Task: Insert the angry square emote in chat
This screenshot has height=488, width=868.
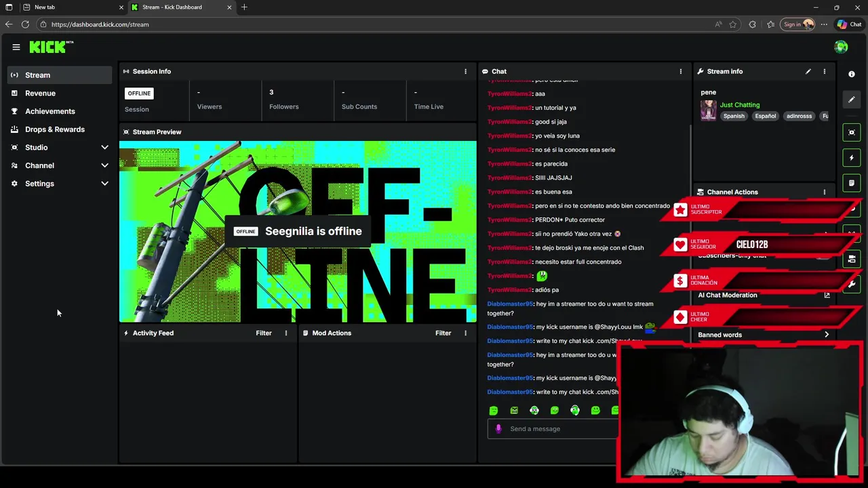Action: click(514, 410)
